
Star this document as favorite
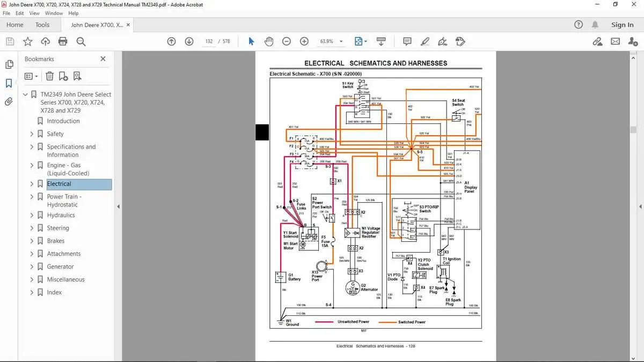pos(27,41)
